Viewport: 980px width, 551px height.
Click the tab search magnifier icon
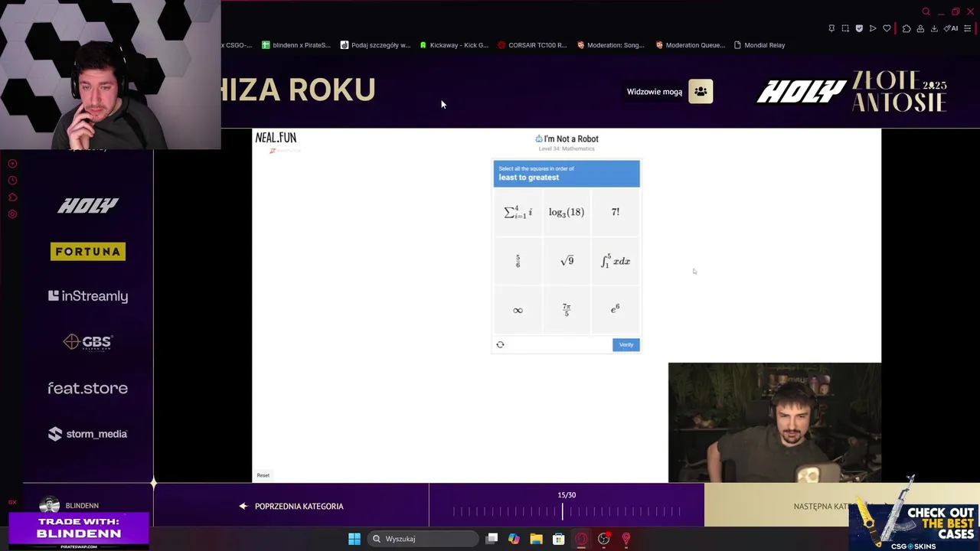pyautogui.click(x=926, y=11)
